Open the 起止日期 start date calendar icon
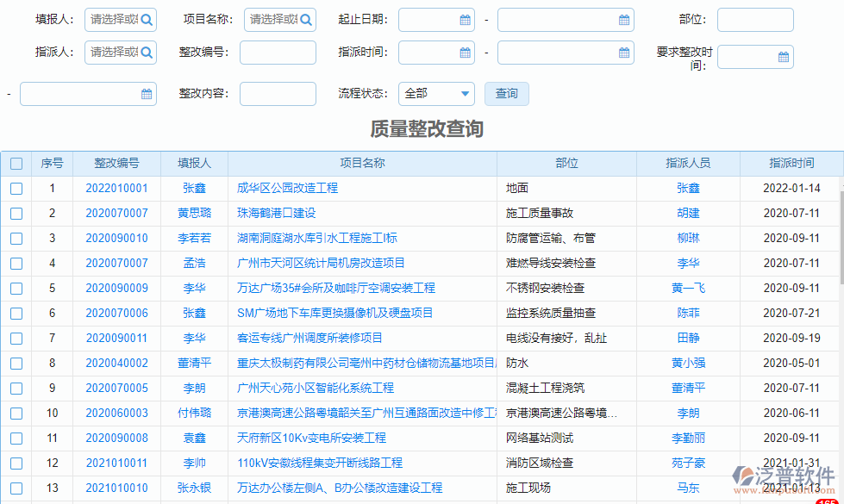Screen dimensions: 844x504 pos(464,19)
